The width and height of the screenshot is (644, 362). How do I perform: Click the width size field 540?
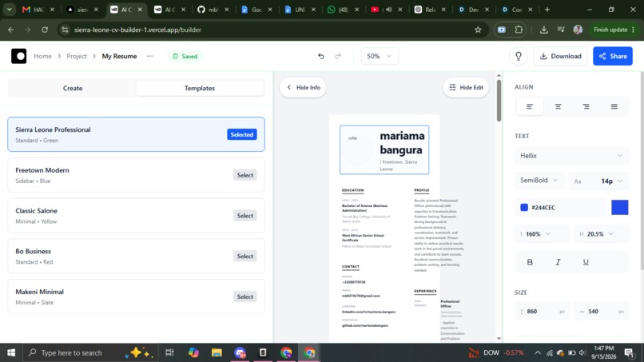click(x=602, y=312)
